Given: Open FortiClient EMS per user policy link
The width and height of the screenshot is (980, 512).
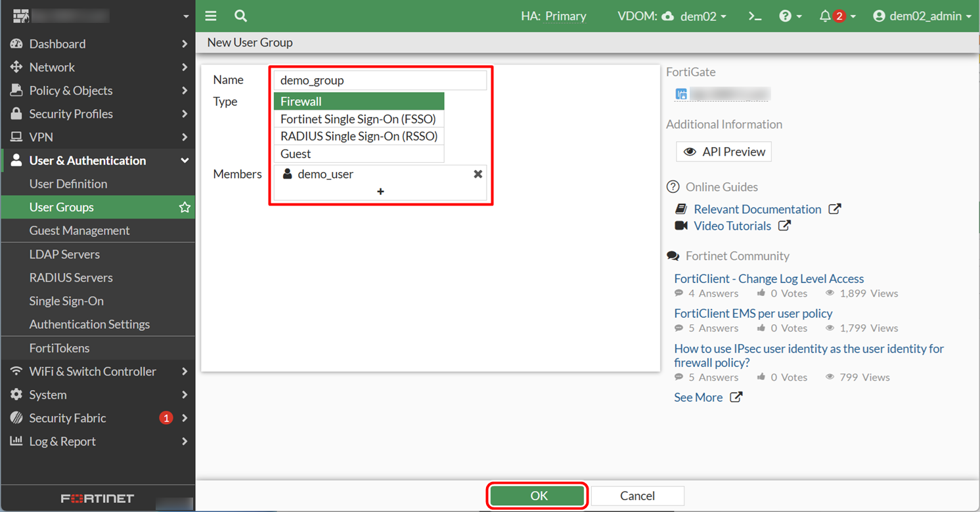Looking at the screenshot, I should 753,314.
